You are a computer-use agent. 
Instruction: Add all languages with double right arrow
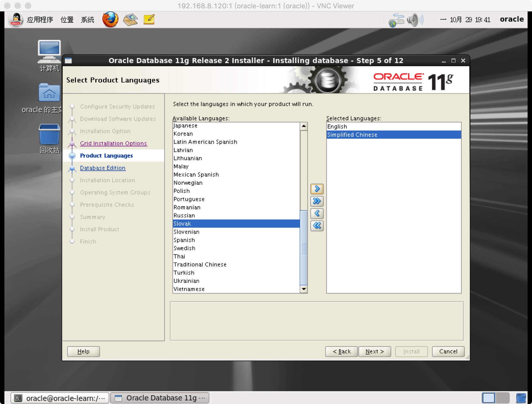(317, 201)
